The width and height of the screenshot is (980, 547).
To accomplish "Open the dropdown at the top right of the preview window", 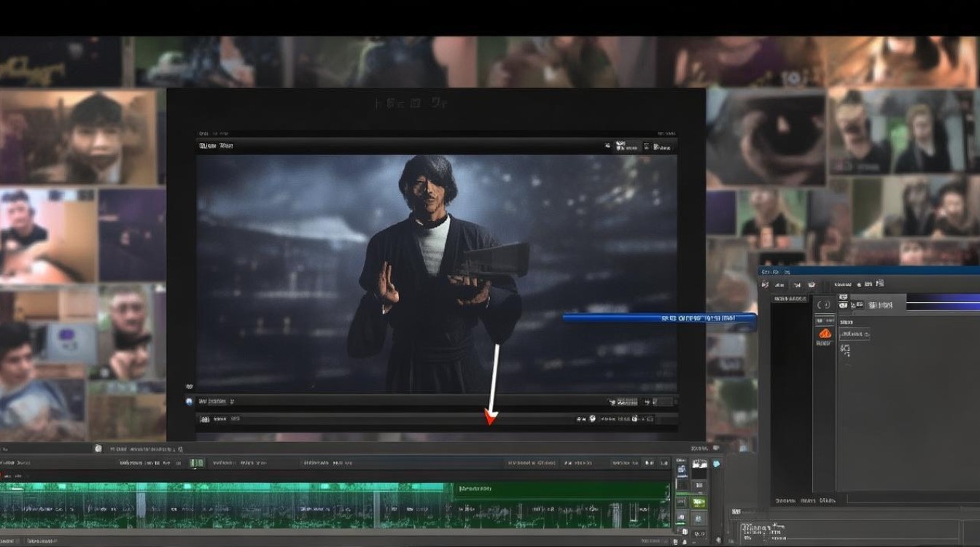I will [661, 147].
